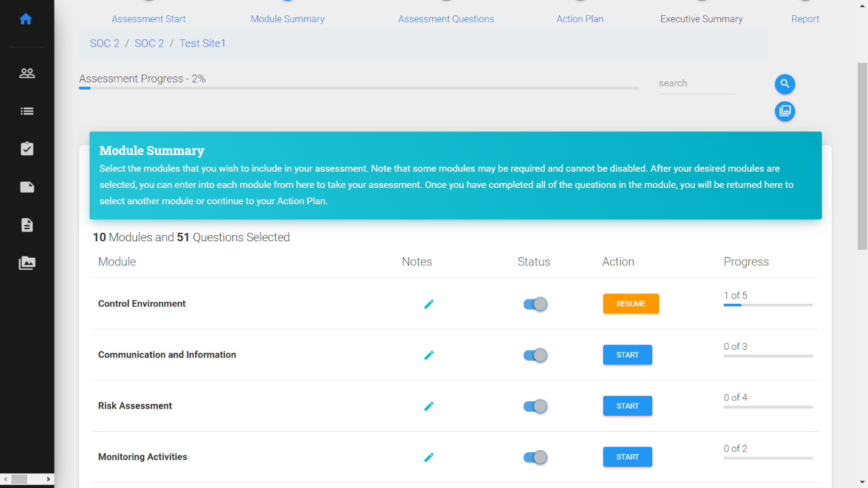The width and height of the screenshot is (868, 488).
Task: Open the Test Site1 breadcrumb link
Action: tap(202, 44)
